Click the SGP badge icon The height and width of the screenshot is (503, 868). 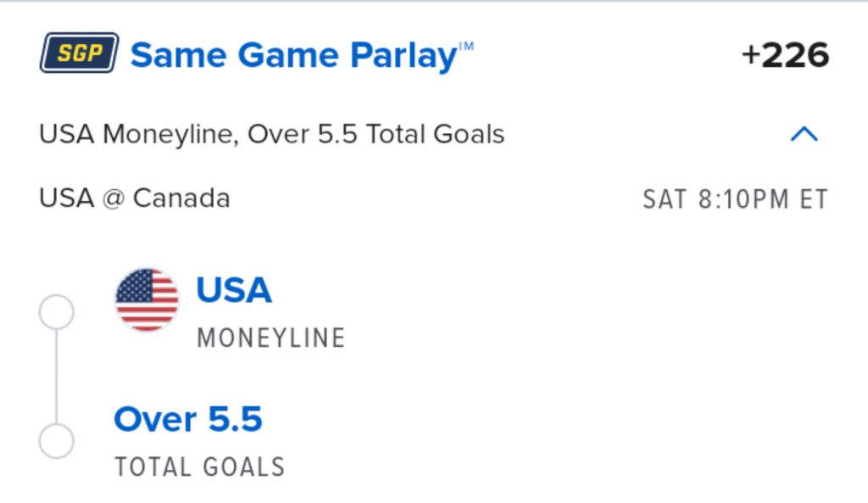click(79, 53)
